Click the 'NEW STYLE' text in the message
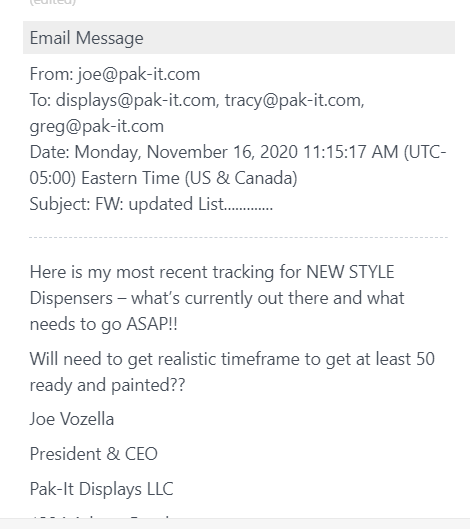Image resolution: width=470 pixels, height=529 pixels. tap(350, 272)
